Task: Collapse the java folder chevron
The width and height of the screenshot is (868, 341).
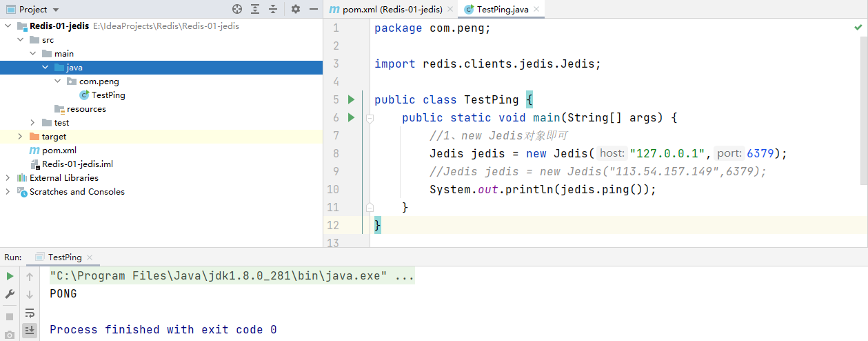Action: click(x=45, y=67)
